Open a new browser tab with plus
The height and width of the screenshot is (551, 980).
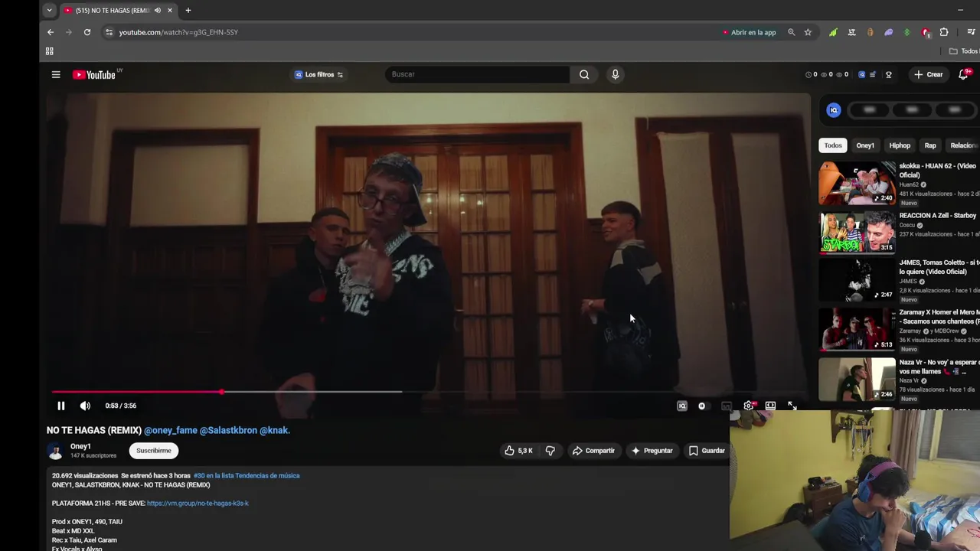click(188, 10)
